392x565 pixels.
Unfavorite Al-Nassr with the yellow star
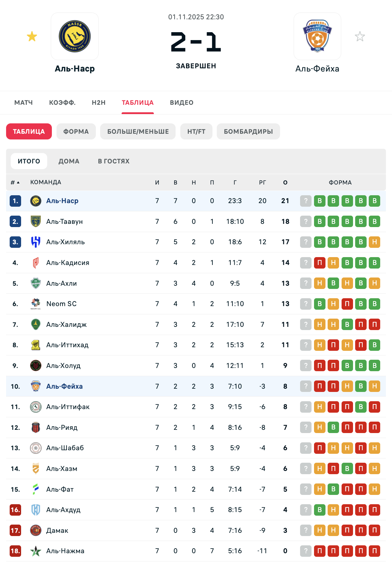tap(32, 36)
